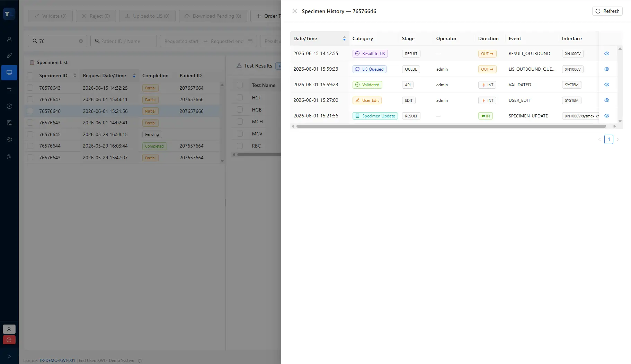This screenshot has width=631, height=364.
Task: Check the box for specimen 76576647
Action: click(x=30, y=99)
